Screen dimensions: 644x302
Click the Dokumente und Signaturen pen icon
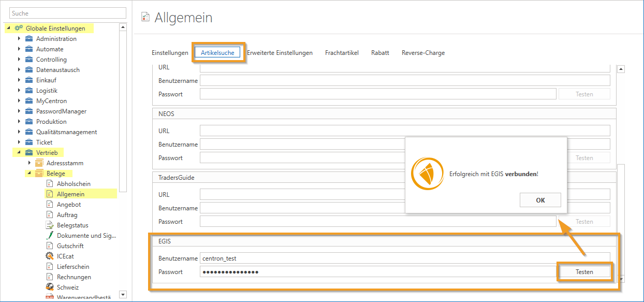coord(50,236)
